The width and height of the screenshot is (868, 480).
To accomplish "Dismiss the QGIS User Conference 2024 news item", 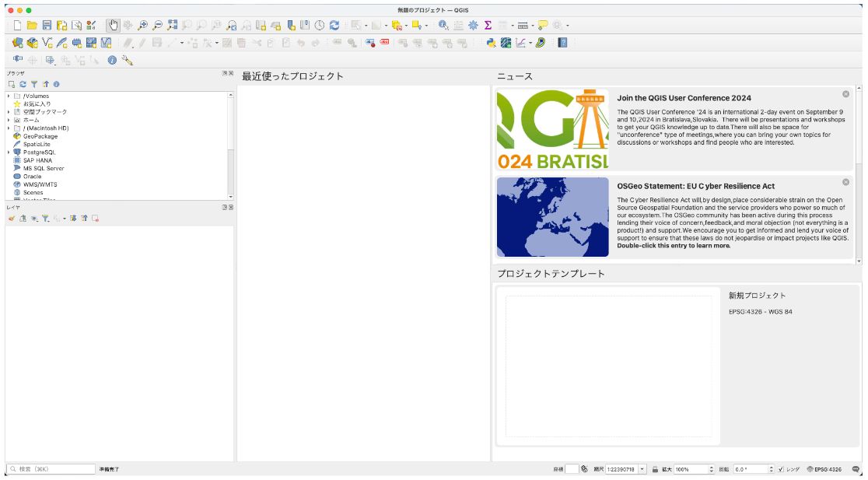I will [846, 94].
